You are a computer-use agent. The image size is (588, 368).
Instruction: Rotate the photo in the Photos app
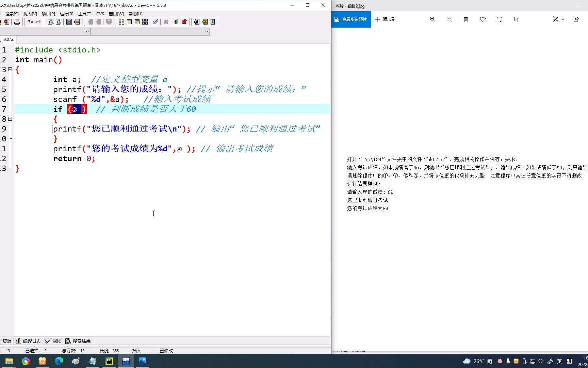(499, 19)
